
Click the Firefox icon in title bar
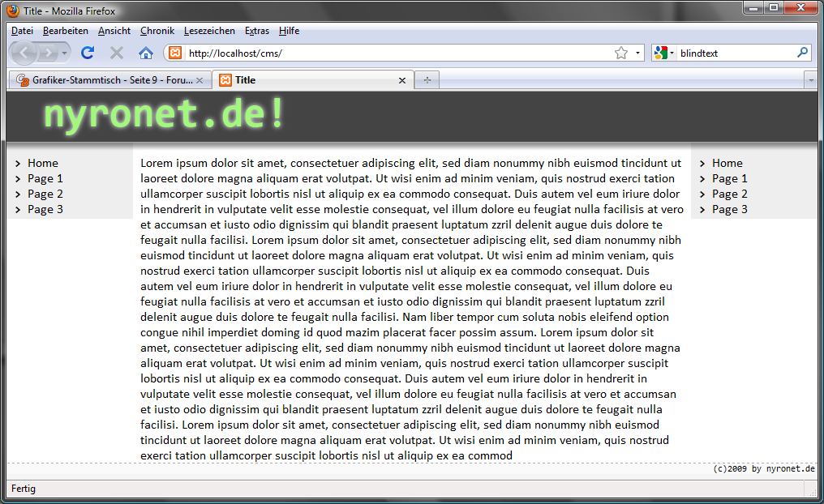tap(13, 11)
